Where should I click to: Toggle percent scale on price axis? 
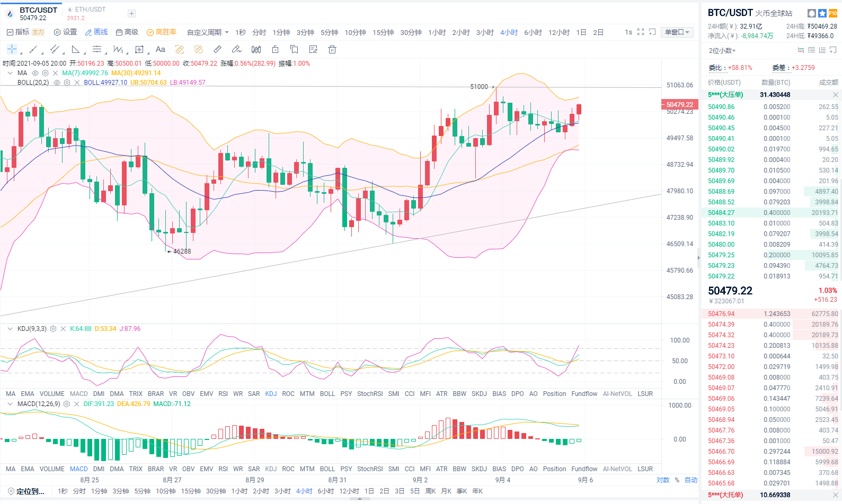tap(677, 480)
